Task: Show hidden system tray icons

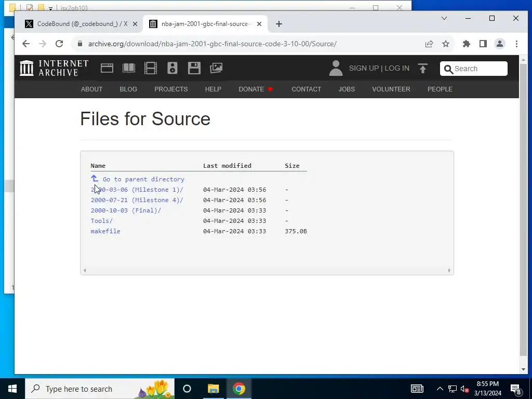Action: coord(440,389)
